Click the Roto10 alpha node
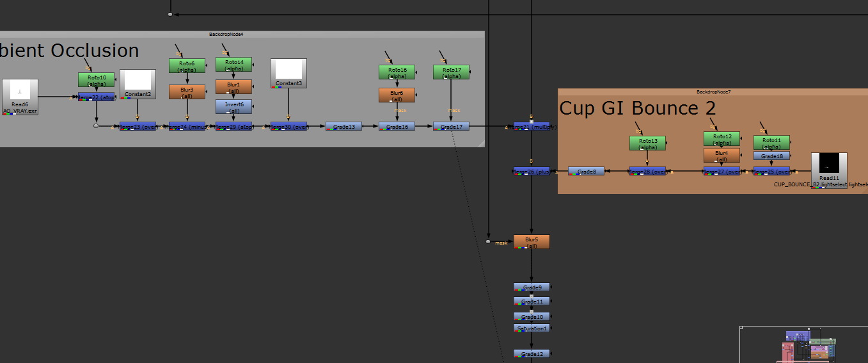 tap(96, 79)
